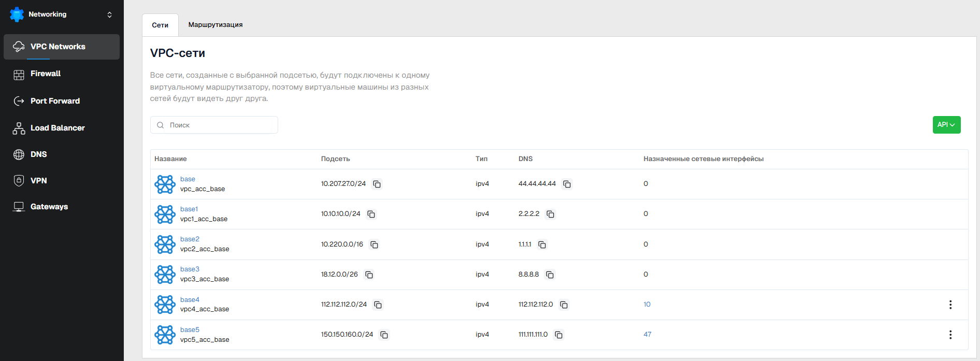Open the Networking section switcher
This screenshot has height=361, width=980.
point(109,15)
